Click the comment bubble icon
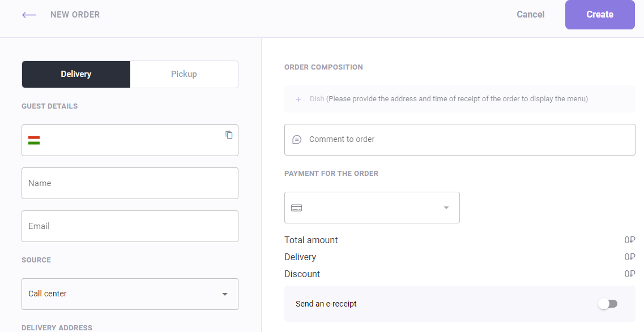The width and height of the screenshot is (644, 332). (x=297, y=139)
